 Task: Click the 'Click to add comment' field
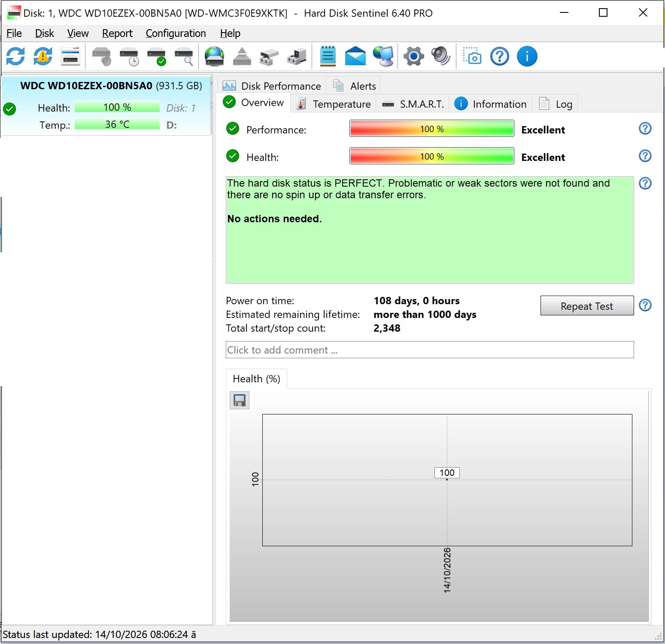coord(430,350)
